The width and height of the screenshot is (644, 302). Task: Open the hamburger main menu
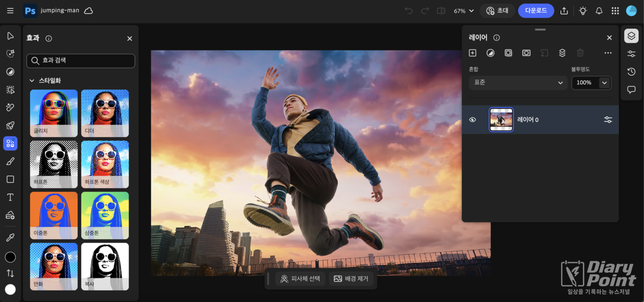(10, 11)
